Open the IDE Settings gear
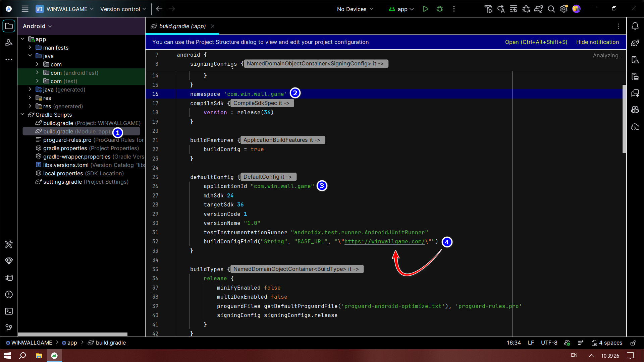This screenshot has height=362, width=644. (x=563, y=9)
